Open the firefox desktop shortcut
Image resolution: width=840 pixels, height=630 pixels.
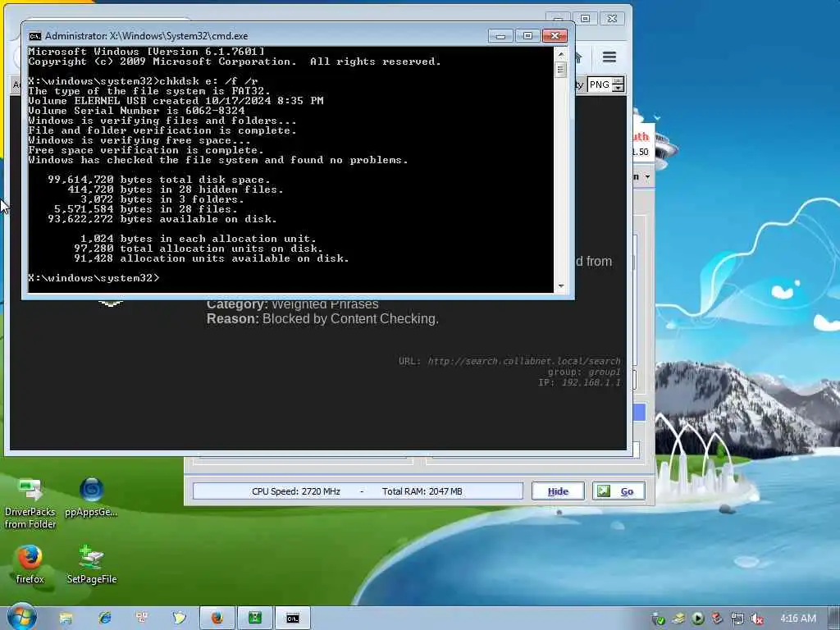[x=30, y=564]
